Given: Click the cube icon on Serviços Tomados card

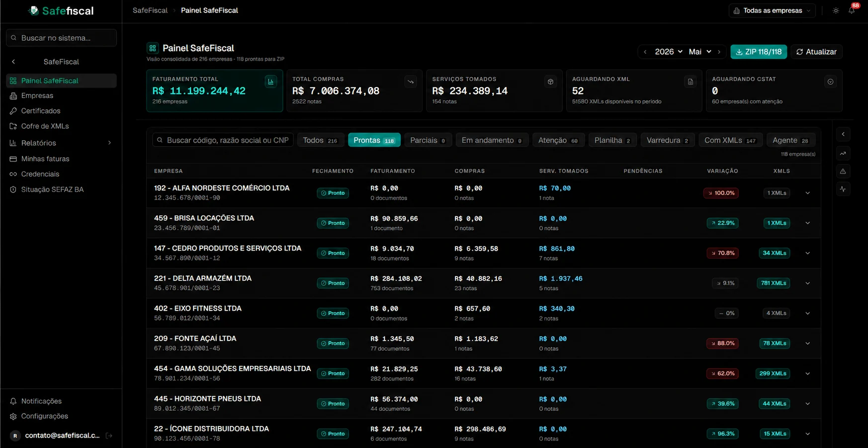Looking at the screenshot, I should coord(550,82).
